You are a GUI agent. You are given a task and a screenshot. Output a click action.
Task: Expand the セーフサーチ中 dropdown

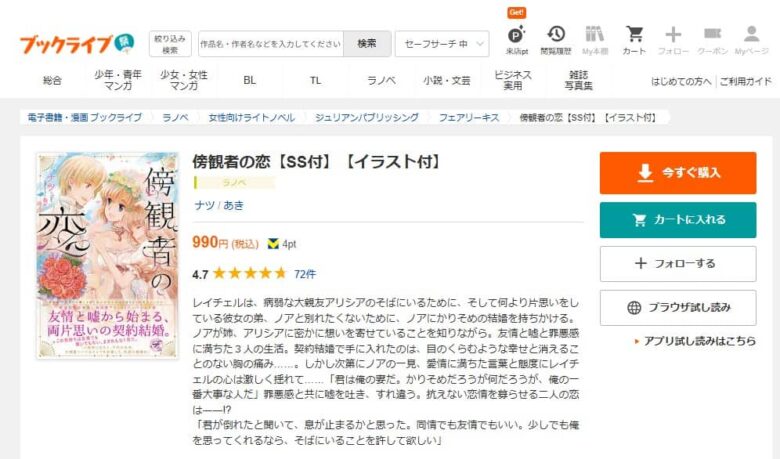(x=442, y=44)
